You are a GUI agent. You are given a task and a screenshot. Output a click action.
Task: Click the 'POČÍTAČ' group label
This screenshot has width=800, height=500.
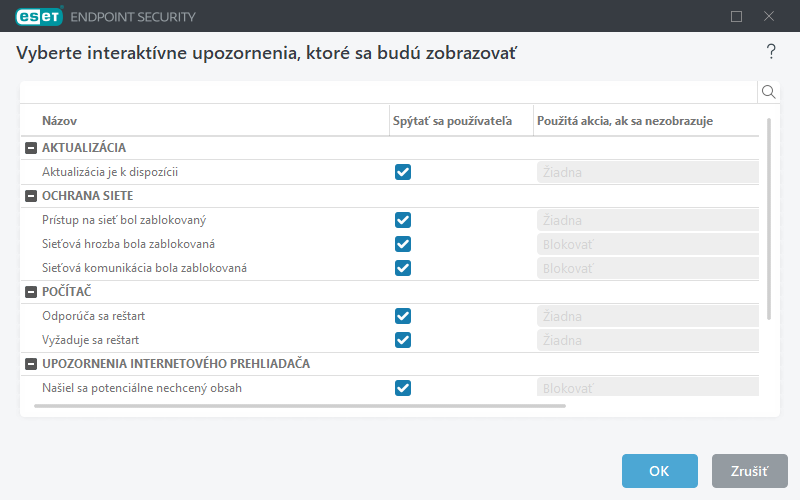tap(66, 291)
